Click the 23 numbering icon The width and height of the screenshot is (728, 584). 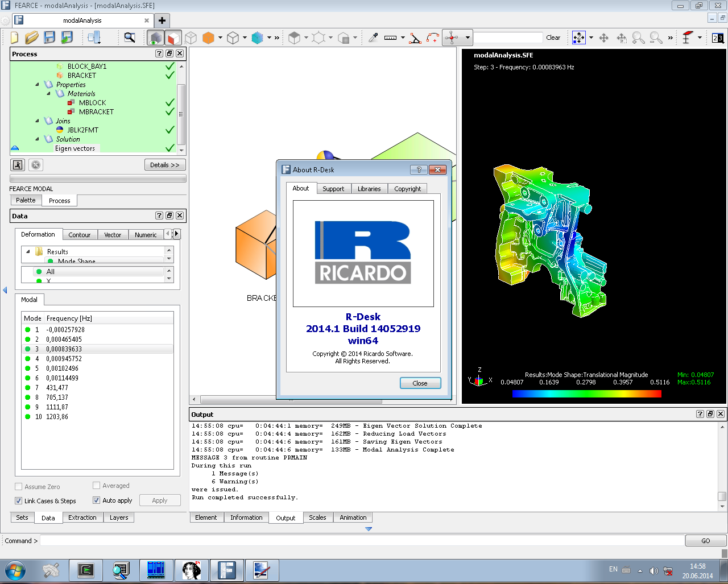[718, 38]
